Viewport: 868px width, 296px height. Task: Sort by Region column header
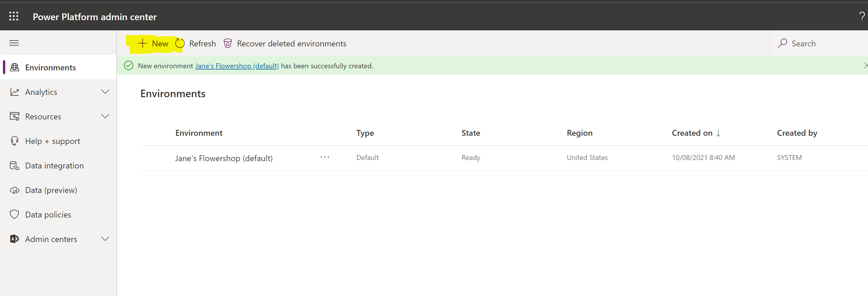pos(580,133)
